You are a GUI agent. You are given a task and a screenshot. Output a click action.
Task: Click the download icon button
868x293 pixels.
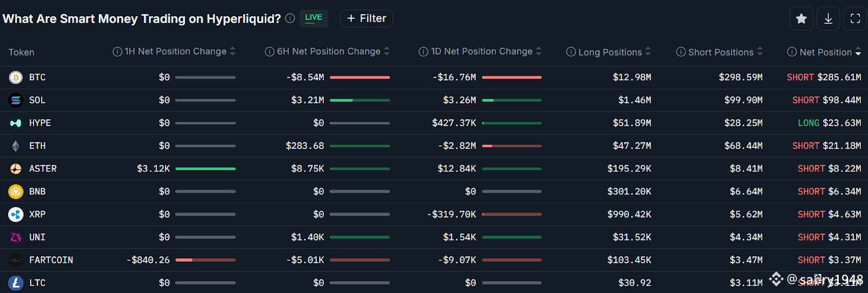828,19
